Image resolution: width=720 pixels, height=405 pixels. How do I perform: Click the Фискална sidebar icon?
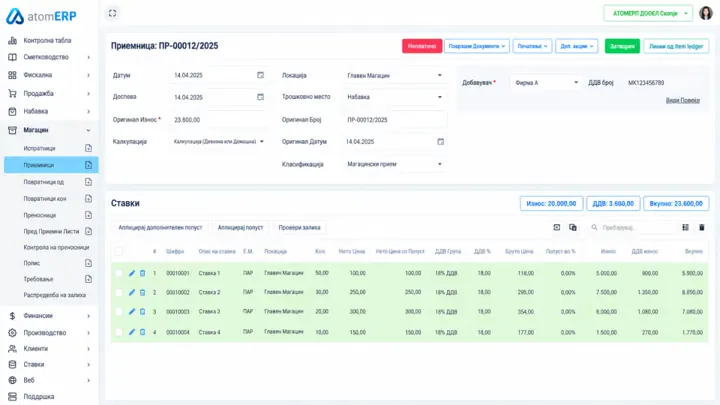tap(12, 75)
